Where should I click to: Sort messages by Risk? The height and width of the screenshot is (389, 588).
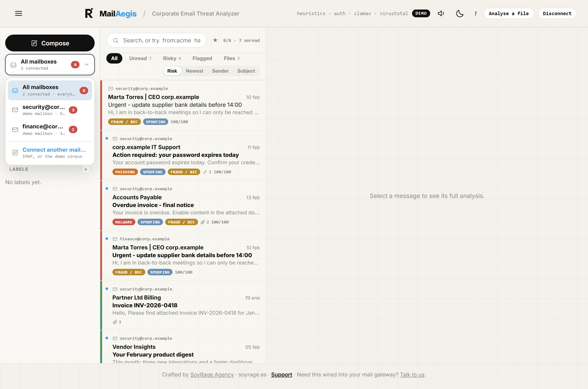(x=172, y=71)
